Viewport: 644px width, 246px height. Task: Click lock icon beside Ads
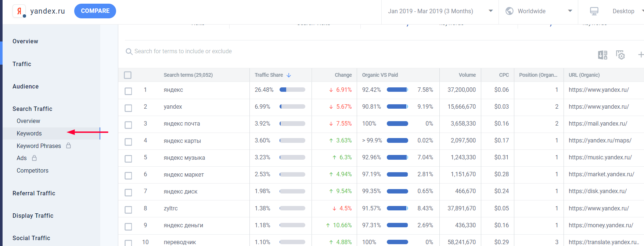pos(34,158)
